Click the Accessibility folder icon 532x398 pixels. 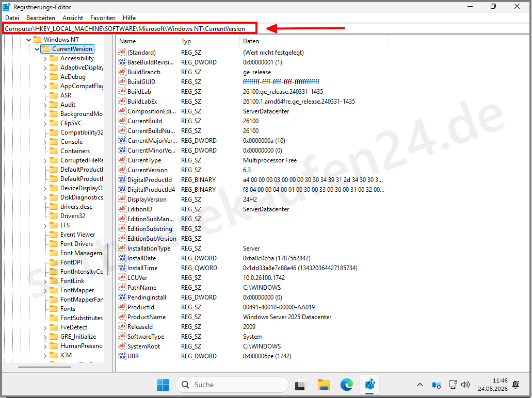click(x=54, y=58)
